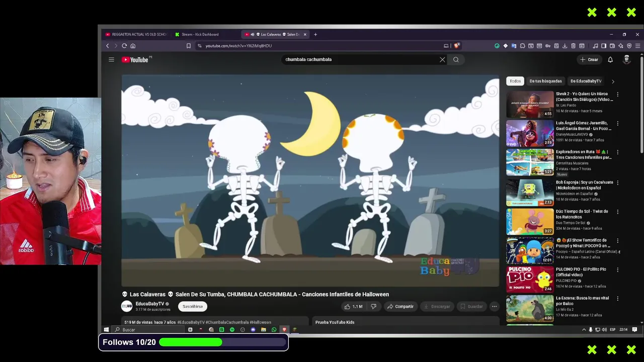Save video with Guardar button
This screenshot has height=362, width=644.
tap(471, 306)
